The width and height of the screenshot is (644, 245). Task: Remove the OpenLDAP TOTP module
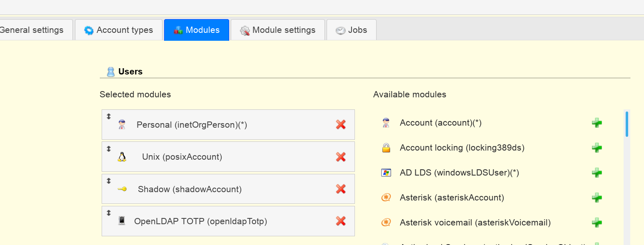pos(341,221)
